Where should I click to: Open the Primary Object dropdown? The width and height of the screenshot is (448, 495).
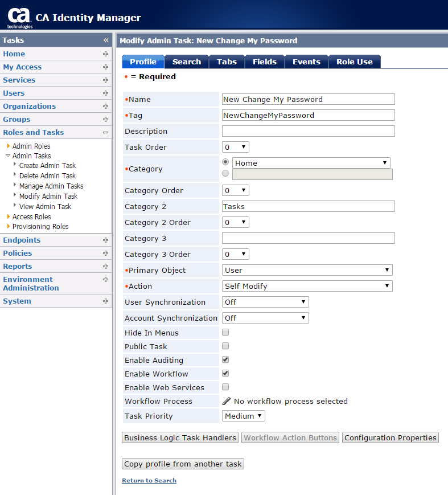pyautogui.click(x=307, y=270)
